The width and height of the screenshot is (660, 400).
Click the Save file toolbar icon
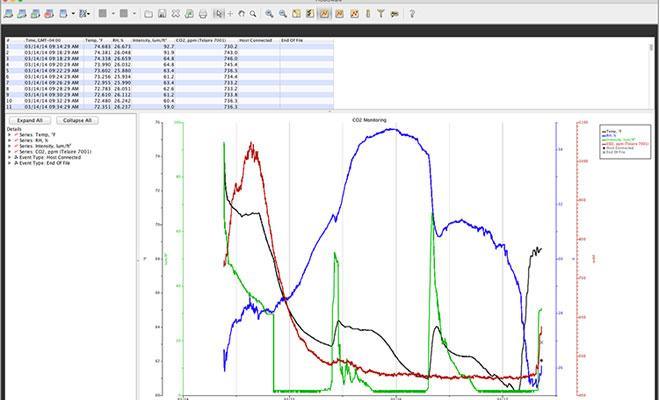pyautogui.click(x=162, y=14)
